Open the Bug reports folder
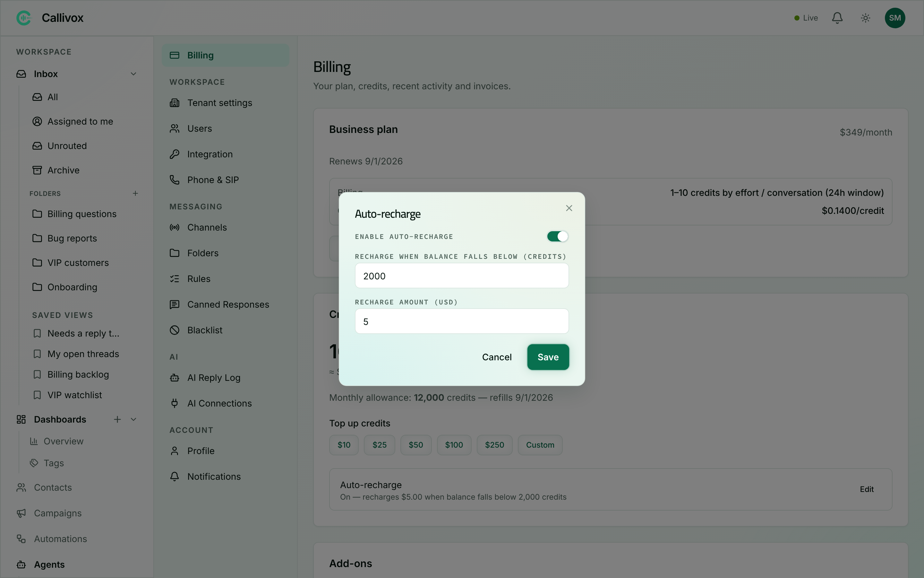 click(84, 238)
